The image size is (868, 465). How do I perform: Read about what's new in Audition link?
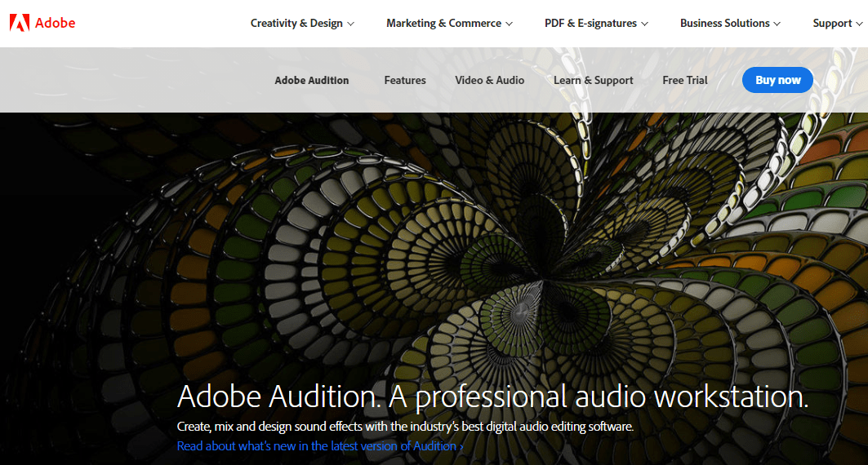[x=320, y=446]
